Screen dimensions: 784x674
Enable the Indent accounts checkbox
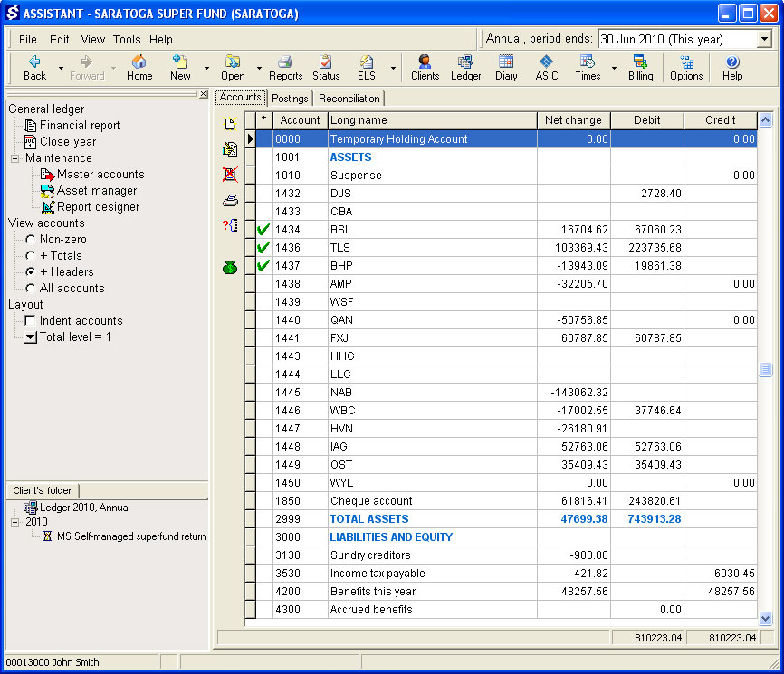(31, 321)
